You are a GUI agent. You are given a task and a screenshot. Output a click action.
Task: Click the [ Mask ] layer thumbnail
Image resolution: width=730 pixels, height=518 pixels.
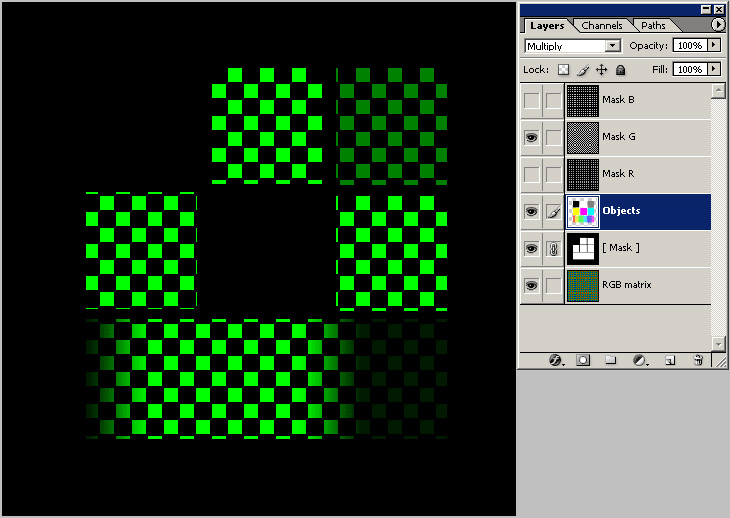click(x=583, y=249)
